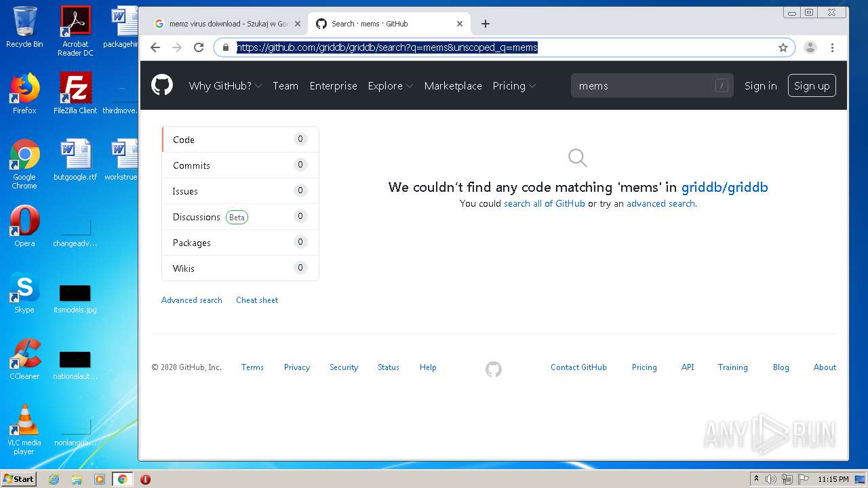Open the footer Status link

point(389,367)
